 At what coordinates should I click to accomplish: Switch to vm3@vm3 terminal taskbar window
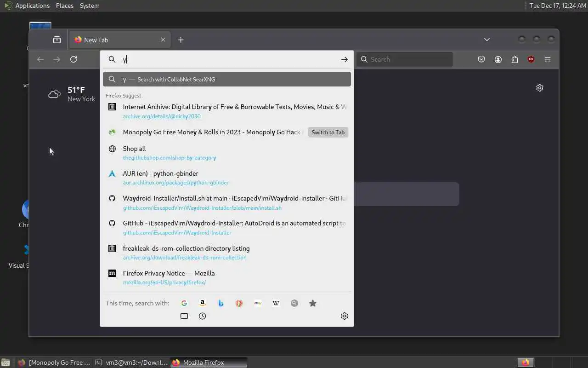tap(132, 362)
